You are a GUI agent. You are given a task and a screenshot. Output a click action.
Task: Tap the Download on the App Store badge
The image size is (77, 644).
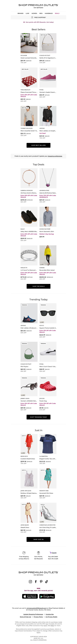pos(30,596)
